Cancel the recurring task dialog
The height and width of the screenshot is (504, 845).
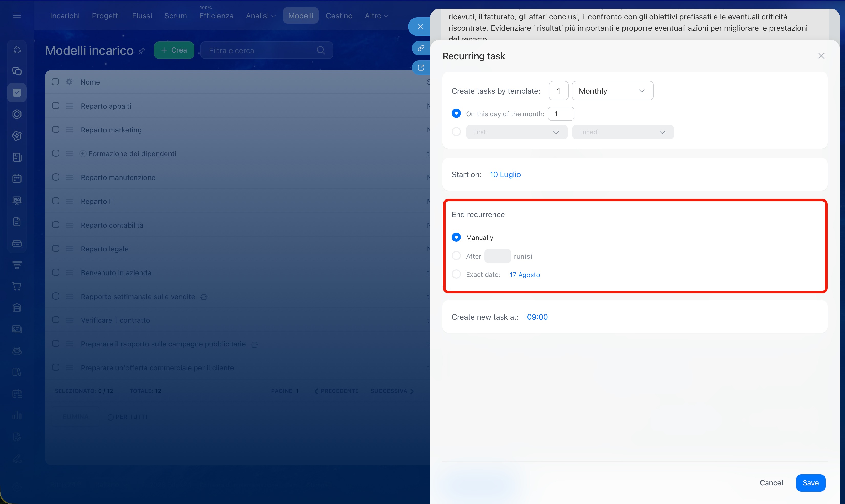pos(771,482)
